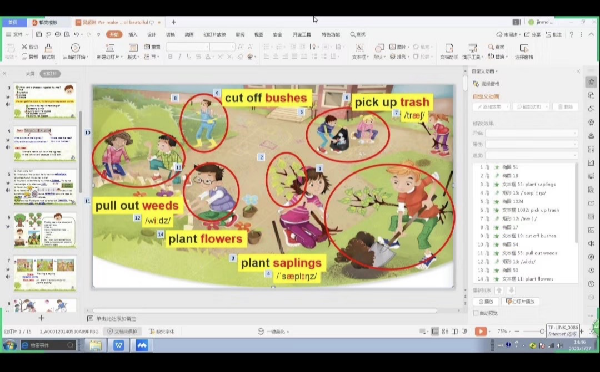Open the Insert ribbon tab

133,34
